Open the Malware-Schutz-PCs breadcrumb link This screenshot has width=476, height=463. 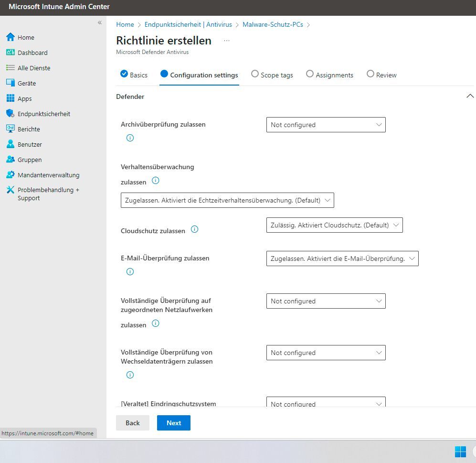(273, 24)
